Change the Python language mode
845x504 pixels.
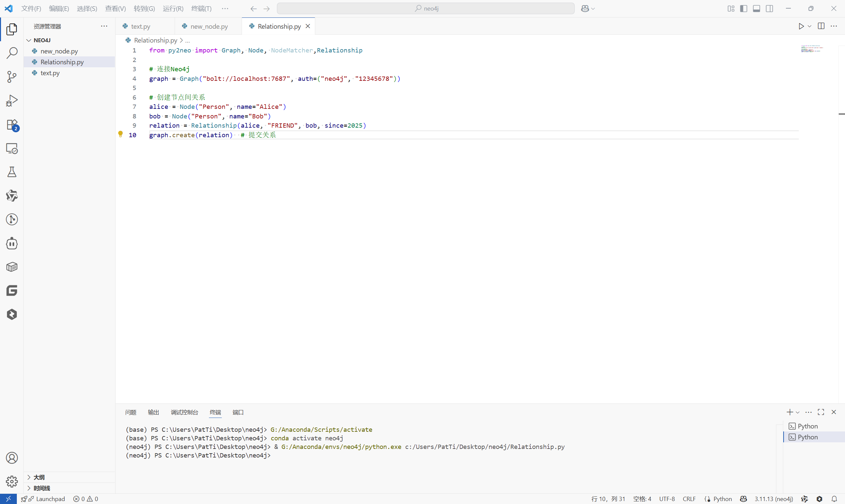coord(722,499)
